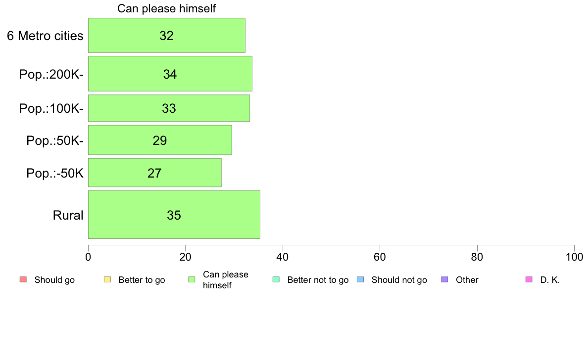Click the teal Better not to go swatch
588x364 pixels.
coord(276,279)
